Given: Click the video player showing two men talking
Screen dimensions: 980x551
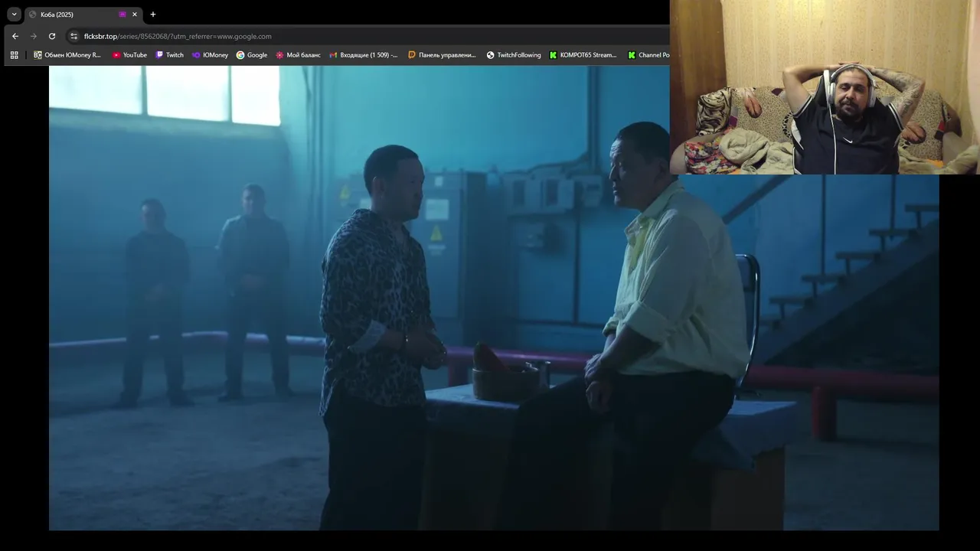Looking at the screenshot, I should click(494, 298).
